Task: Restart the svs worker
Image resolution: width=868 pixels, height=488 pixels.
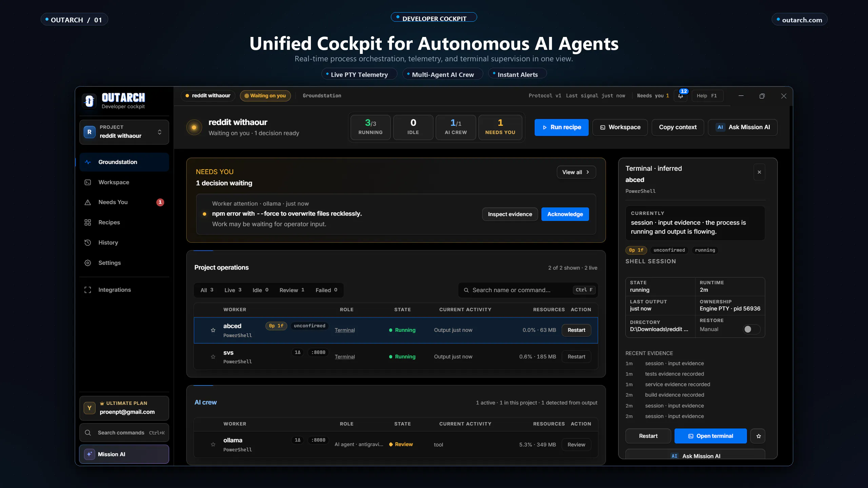Action: coord(576,357)
